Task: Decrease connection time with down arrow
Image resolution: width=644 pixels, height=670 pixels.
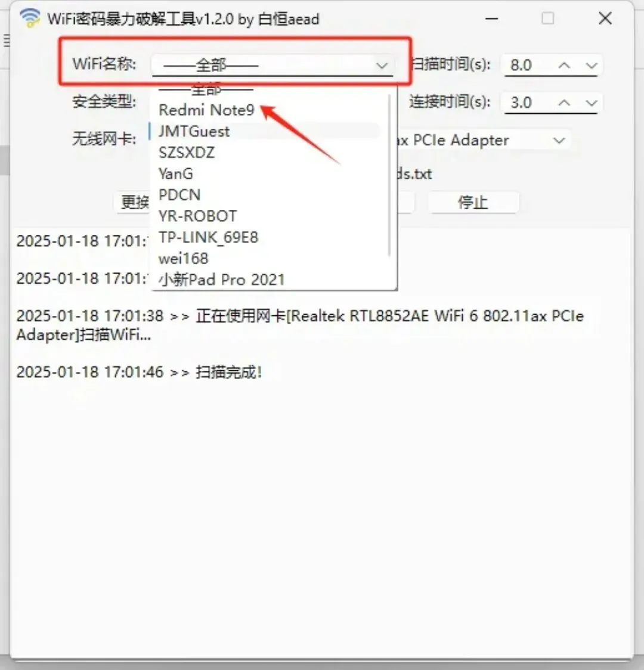Action: point(592,103)
